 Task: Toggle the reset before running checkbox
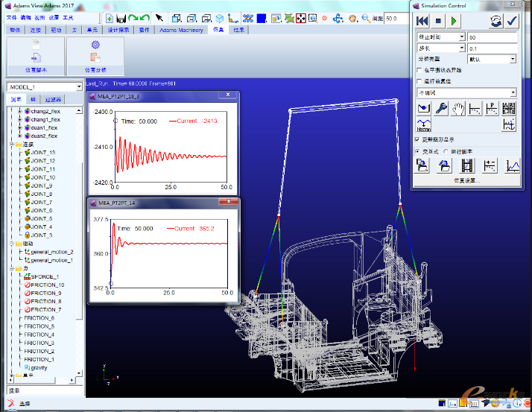419,81
